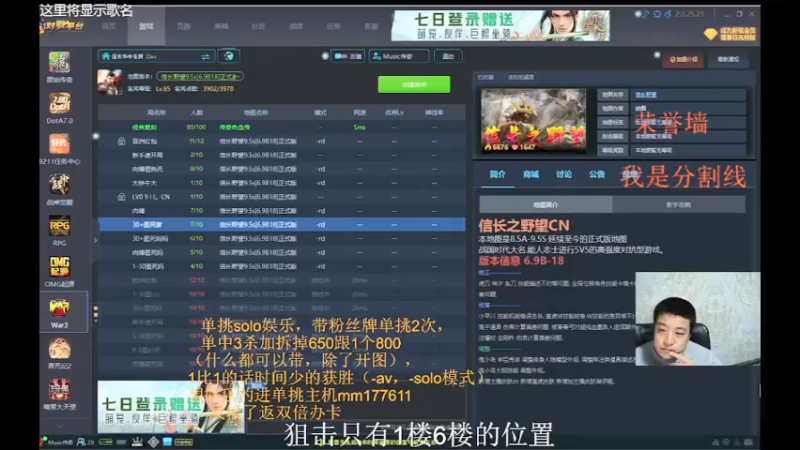Select the sub-tab right of 地图简介
The image size is (800, 450).
click(679, 205)
